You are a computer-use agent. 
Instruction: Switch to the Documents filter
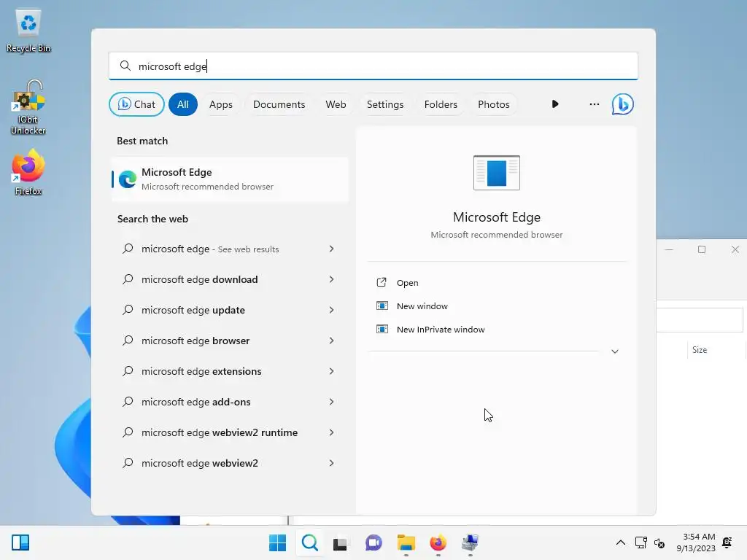tap(279, 104)
